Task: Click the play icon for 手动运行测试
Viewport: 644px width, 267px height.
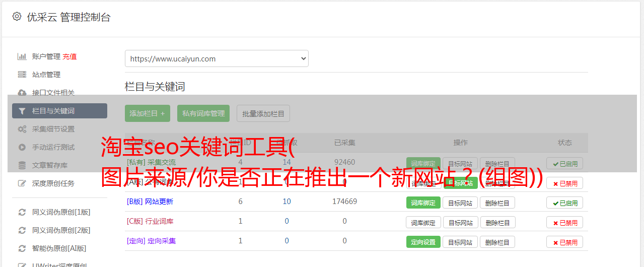Action: tap(22, 147)
